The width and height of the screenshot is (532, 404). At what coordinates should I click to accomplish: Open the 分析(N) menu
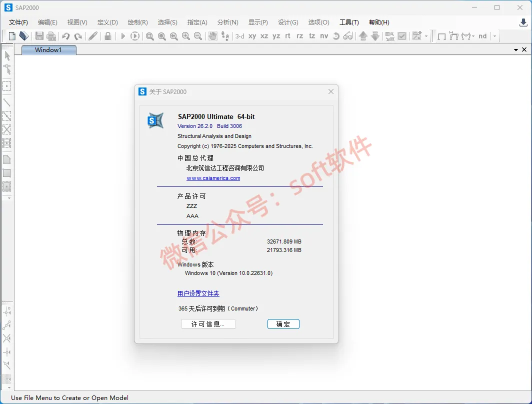(x=227, y=22)
